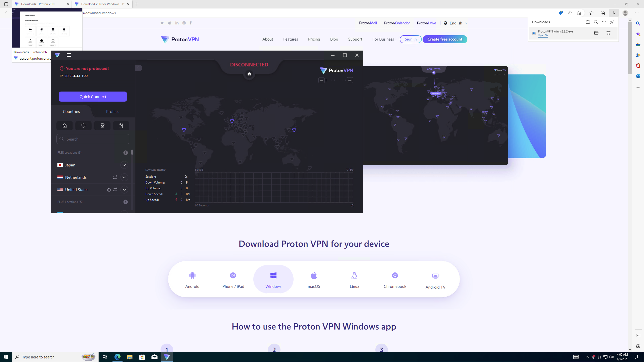Click the Port Forwarding arrow icon
The width and height of the screenshot is (644, 362).
point(121,126)
